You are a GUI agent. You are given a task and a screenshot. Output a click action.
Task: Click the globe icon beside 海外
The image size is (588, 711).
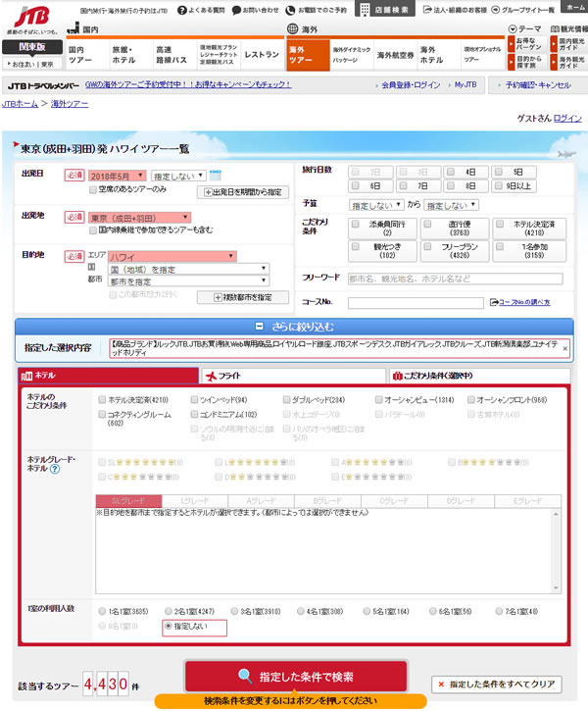click(295, 29)
